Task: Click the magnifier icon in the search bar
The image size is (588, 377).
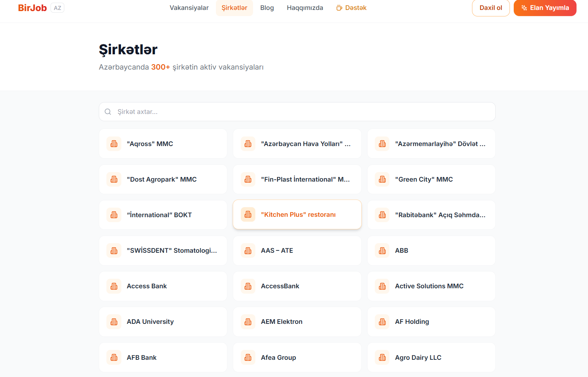Action: pos(108,112)
